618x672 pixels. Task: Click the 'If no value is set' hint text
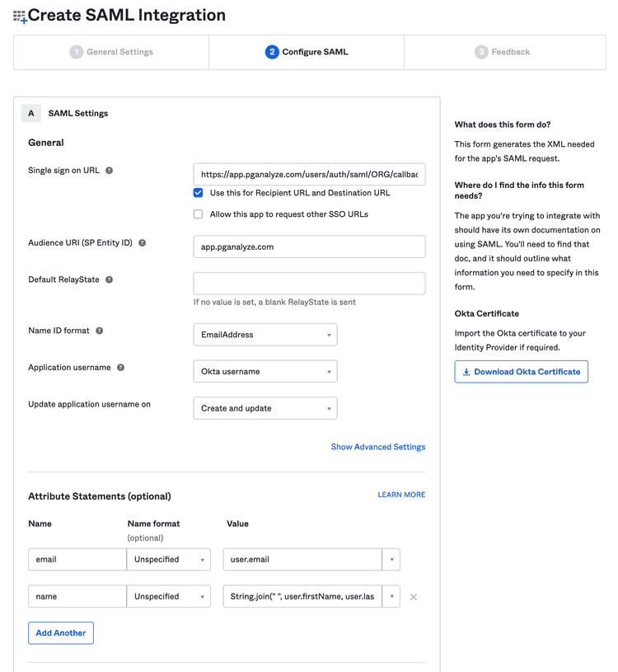[274, 303]
